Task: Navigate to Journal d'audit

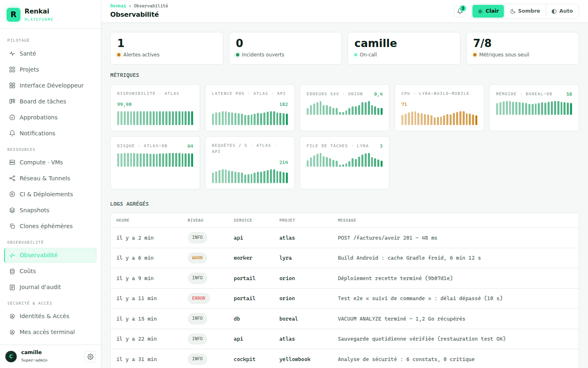Action: (x=50, y=287)
